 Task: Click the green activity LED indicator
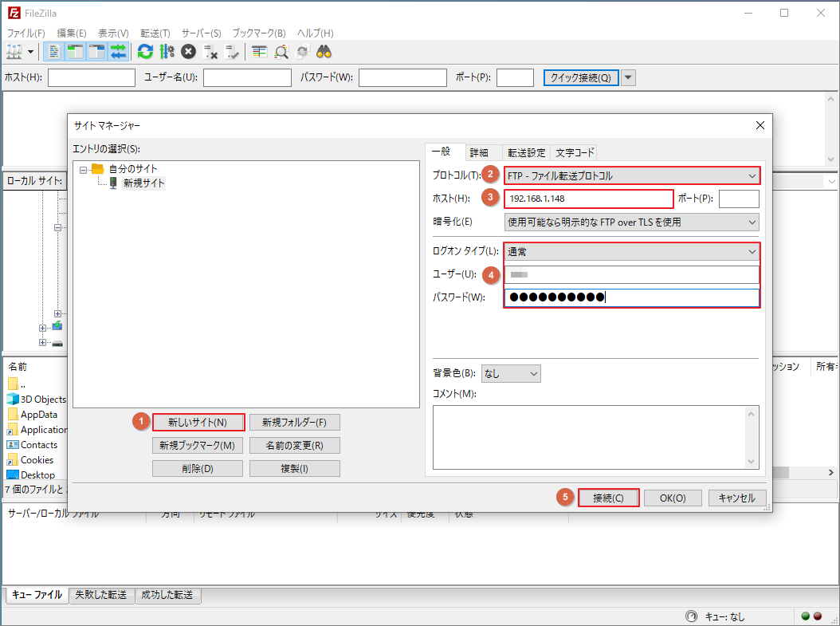click(805, 616)
